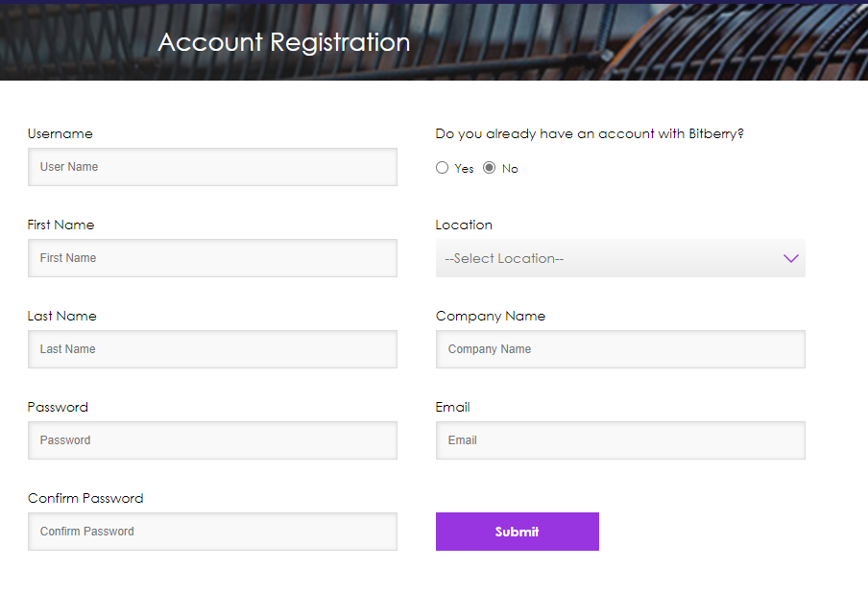Select the Yes radio button

point(442,168)
